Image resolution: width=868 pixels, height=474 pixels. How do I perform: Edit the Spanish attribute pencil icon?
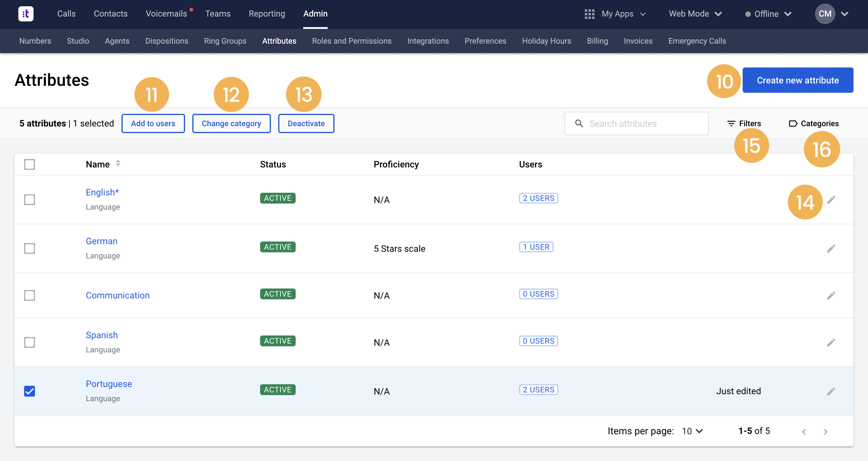point(831,342)
